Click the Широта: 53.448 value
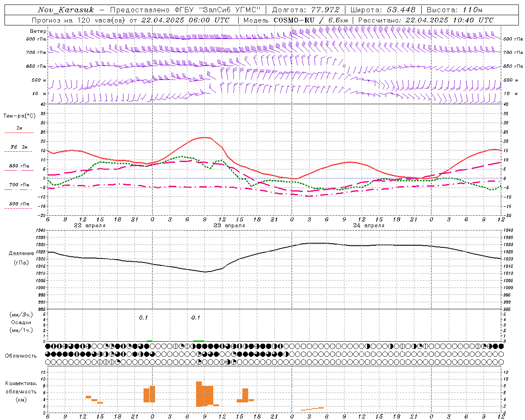Screen dimensions: 525x420 click(383, 10)
